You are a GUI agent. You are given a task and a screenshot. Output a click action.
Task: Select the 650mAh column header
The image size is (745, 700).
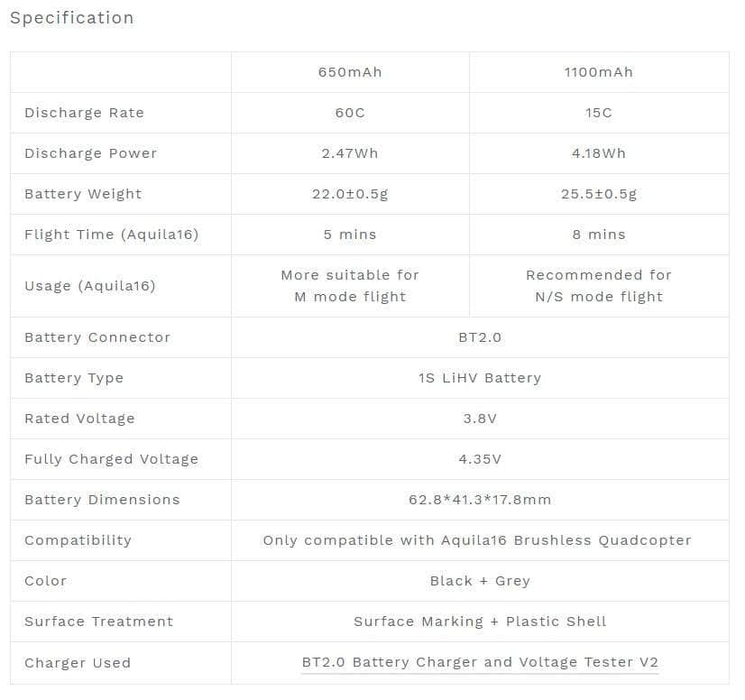point(350,72)
